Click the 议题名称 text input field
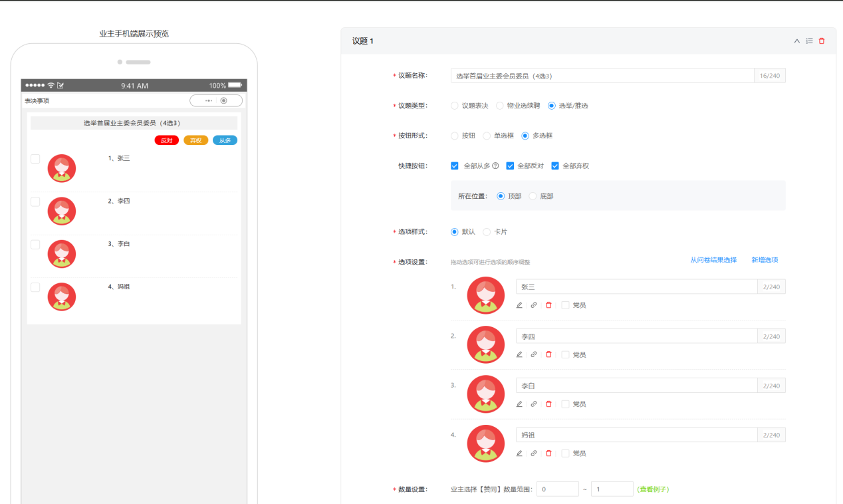Image resolution: width=843 pixels, height=504 pixels. [602, 76]
